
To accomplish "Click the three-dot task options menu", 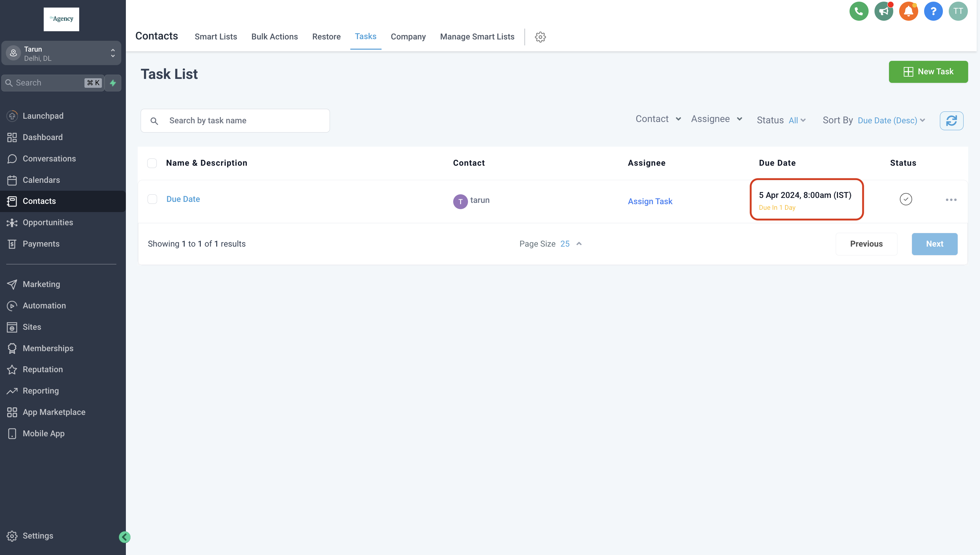I will [x=951, y=200].
